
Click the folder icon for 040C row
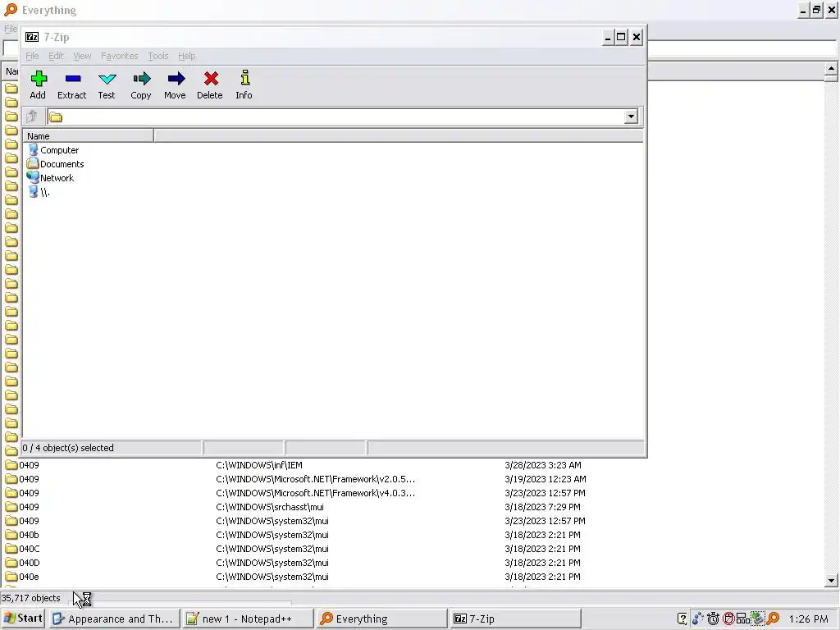click(x=11, y=549)
